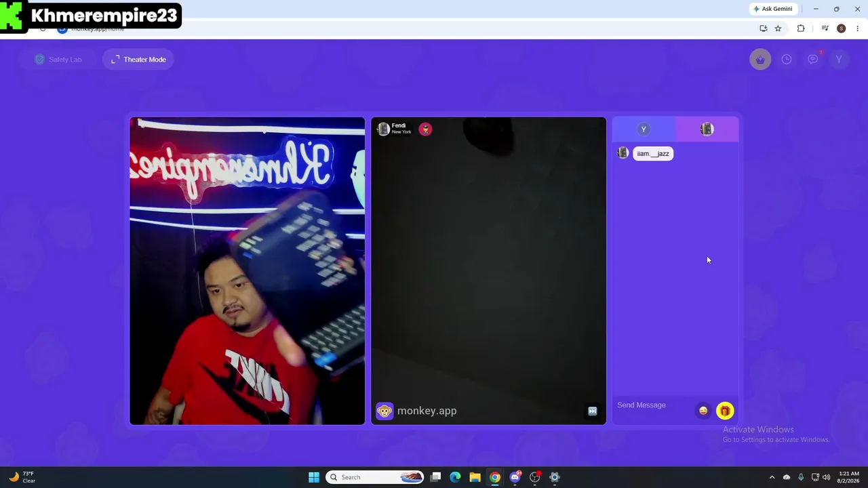Click Fendi's dark video feed
This screenshot has height=488, width=868.
click(488, 271)
